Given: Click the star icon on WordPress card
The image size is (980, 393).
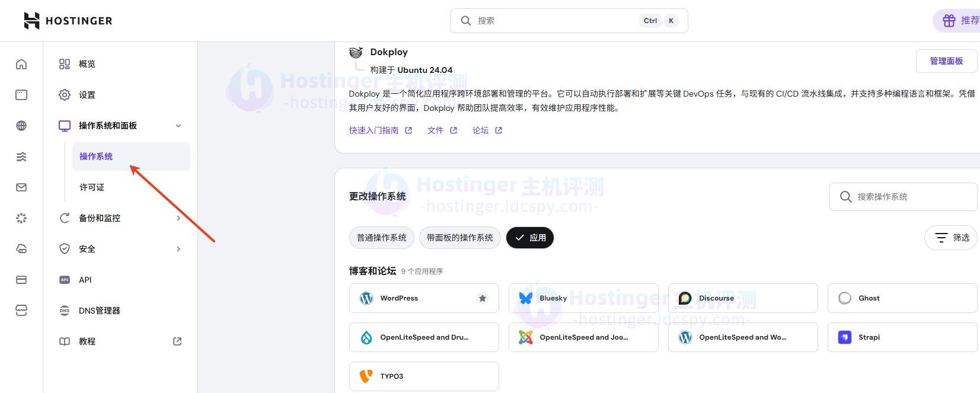Looking at the screenshot, I should coord(483,298).
